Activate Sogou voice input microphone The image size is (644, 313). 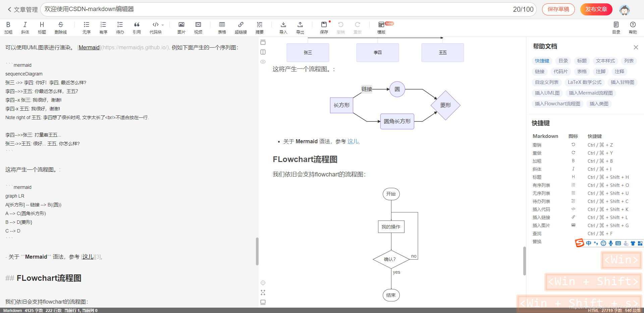click(x=611, y=243)
